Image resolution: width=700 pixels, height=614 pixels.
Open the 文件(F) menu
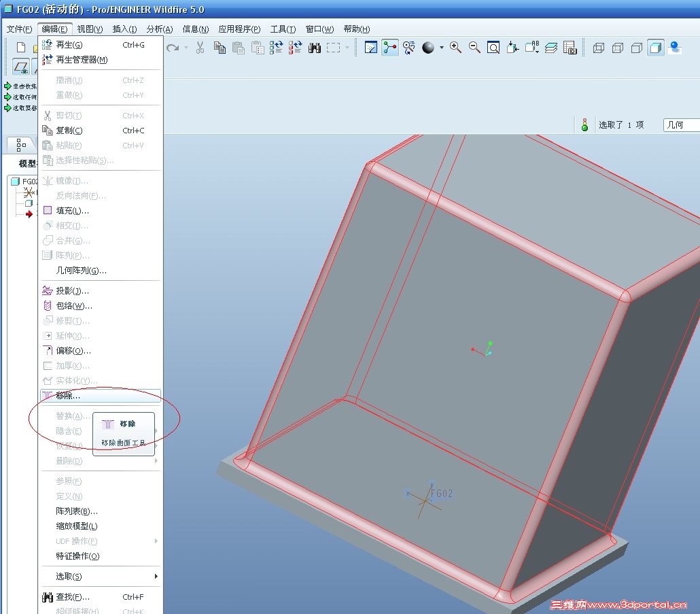click(19, 29)
